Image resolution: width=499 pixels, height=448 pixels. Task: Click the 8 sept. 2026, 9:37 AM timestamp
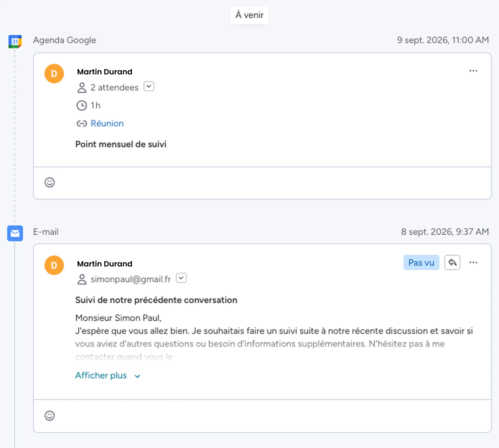[445, 232]
